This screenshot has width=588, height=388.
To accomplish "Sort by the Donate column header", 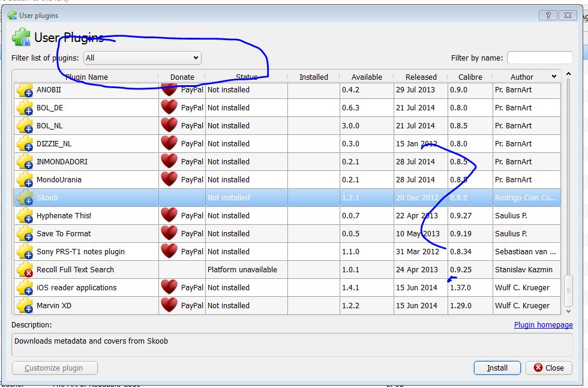I will (x=182, y=77).
